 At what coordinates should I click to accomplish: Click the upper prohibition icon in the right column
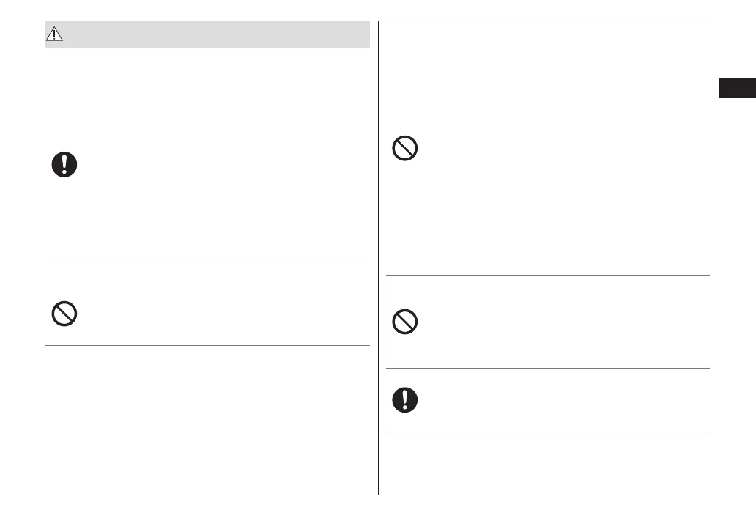[405, 149]
